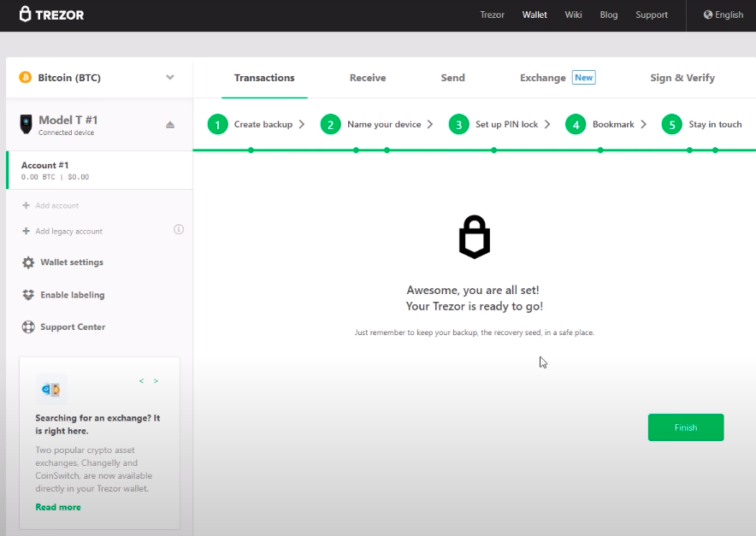Click step 2 green circle

(x=330, y=125)
